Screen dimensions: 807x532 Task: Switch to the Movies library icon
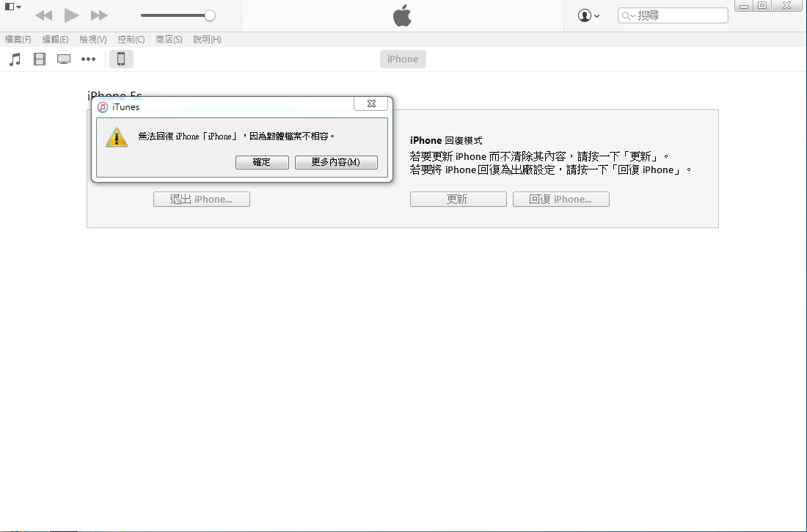coord(40,59)
